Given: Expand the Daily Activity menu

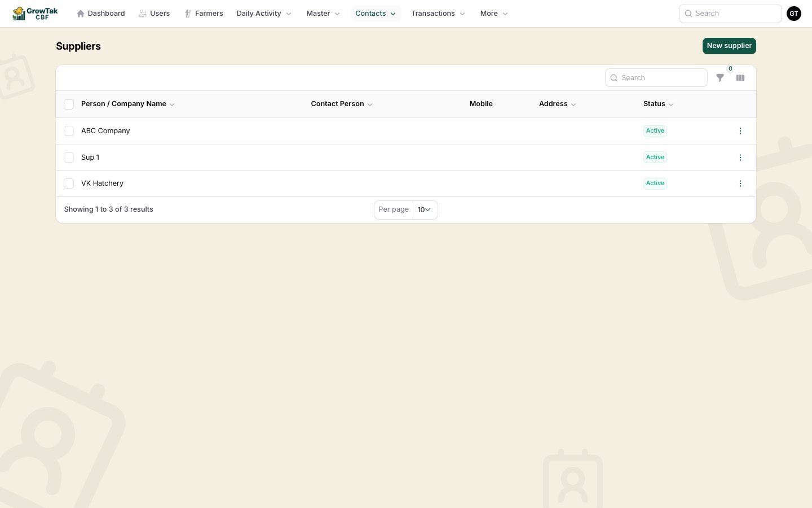Looking at the screenshot, I should (264, 14).
